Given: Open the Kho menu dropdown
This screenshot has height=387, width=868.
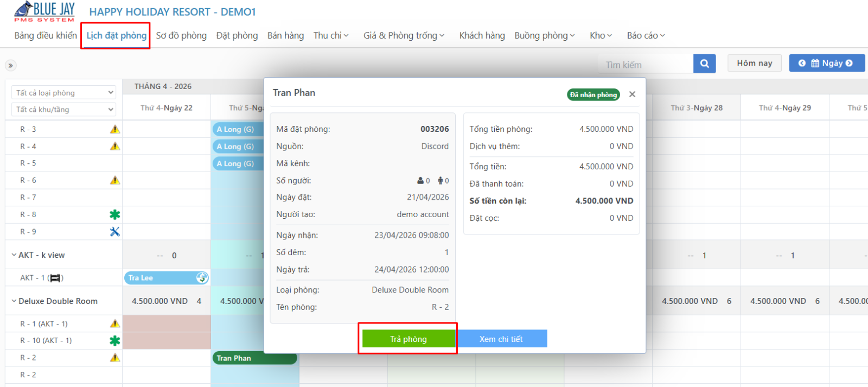Looking at the screenshot, I should coord(601,35).
